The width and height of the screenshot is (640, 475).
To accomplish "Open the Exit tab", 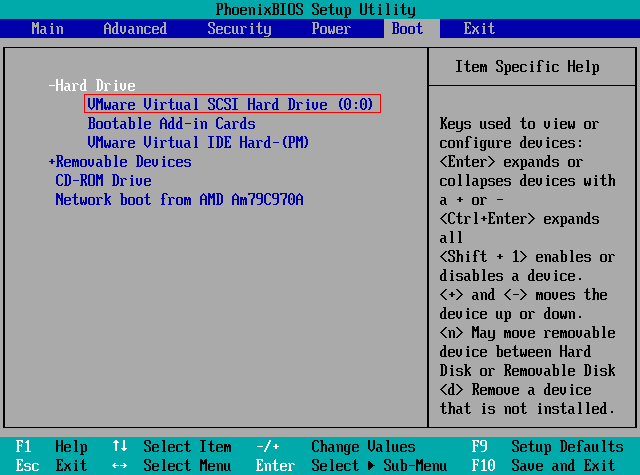I will [x=479, y=29].
